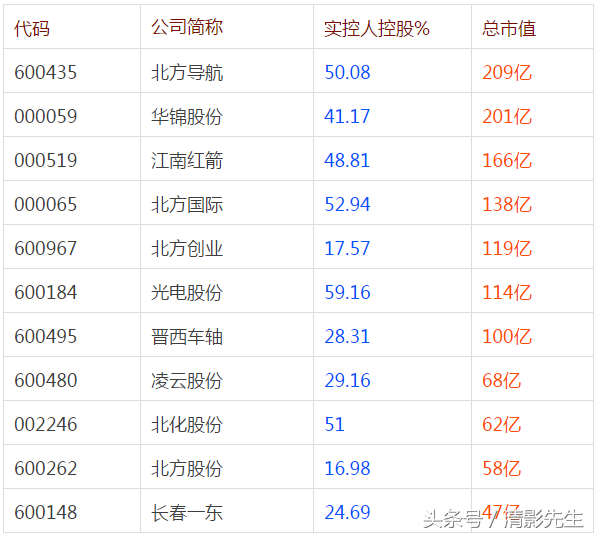The width and height of the screenshot is (596, 536).
Task: Select company name 北方导航
Action: 187,72
